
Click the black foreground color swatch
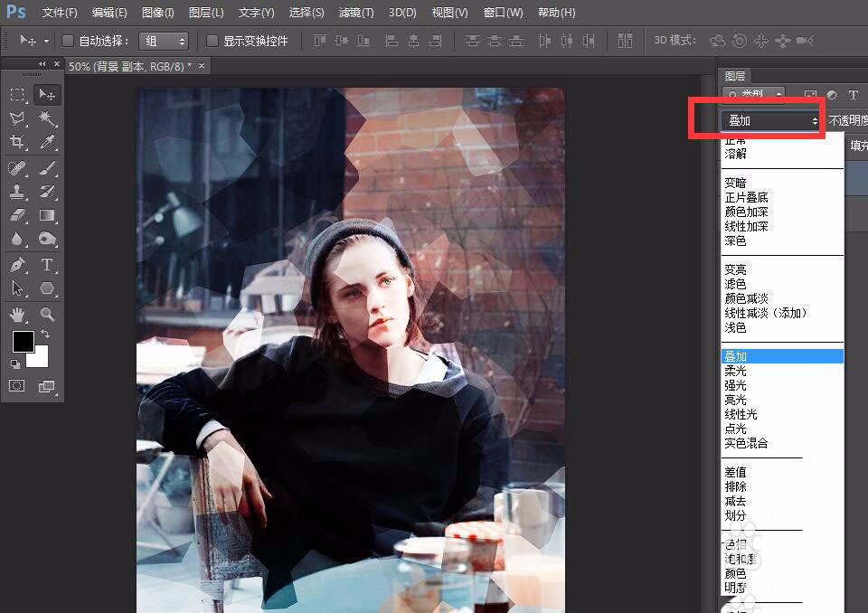(x=23, y=341)
